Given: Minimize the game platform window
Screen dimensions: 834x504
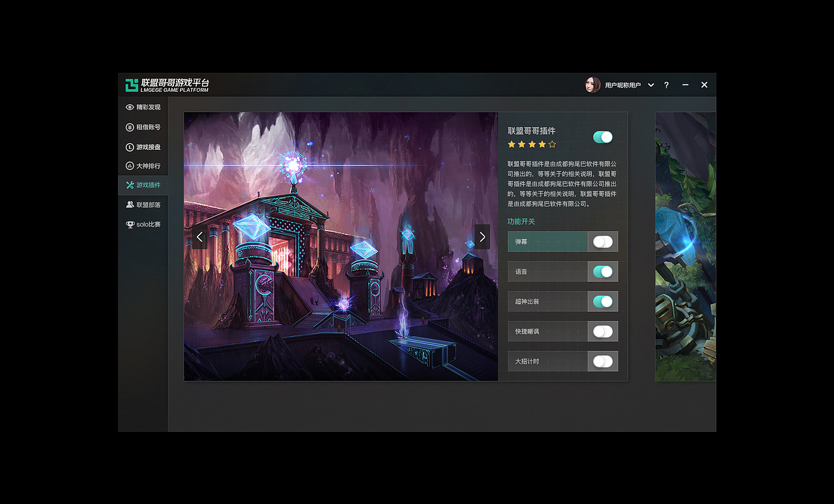Looking at the screenshot, I should [x=685, y=85].
